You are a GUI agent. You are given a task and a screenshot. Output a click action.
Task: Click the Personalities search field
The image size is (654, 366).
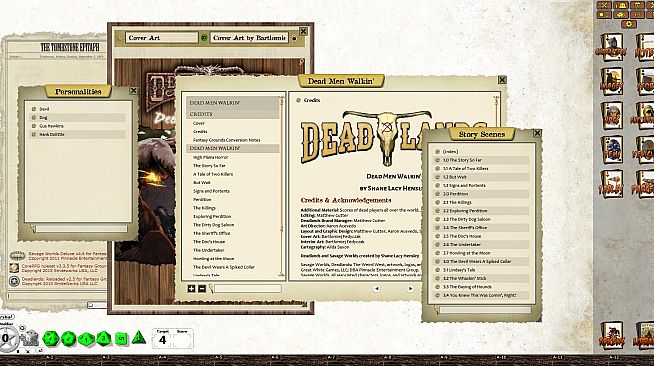81,228
